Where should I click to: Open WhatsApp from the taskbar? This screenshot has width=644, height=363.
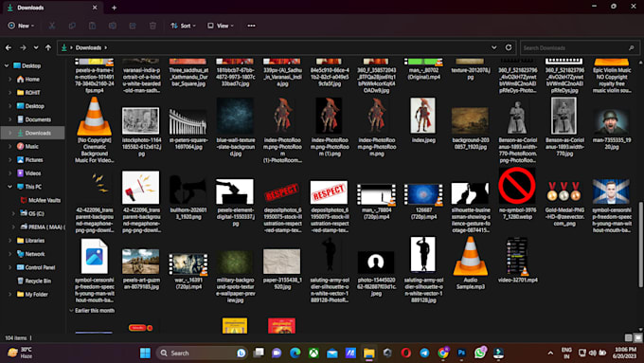pyautogui.click(x=480, y=354)
